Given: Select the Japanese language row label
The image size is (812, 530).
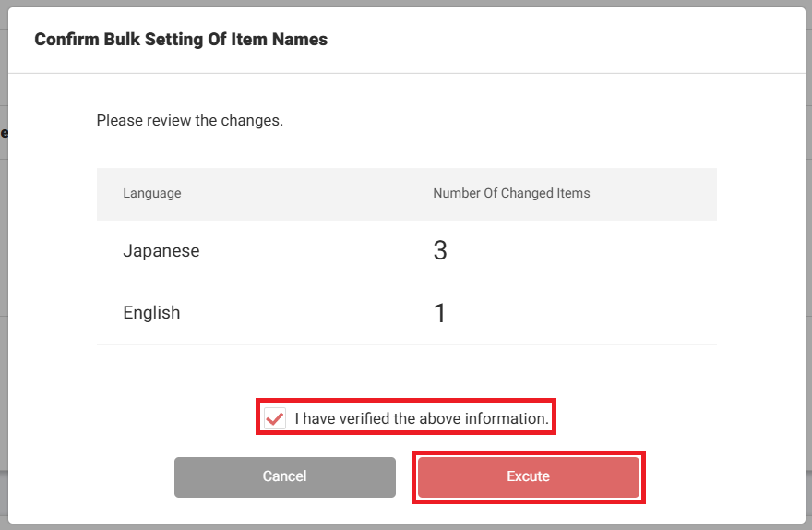Looking at the screenshot, I should tap(161, 251).
